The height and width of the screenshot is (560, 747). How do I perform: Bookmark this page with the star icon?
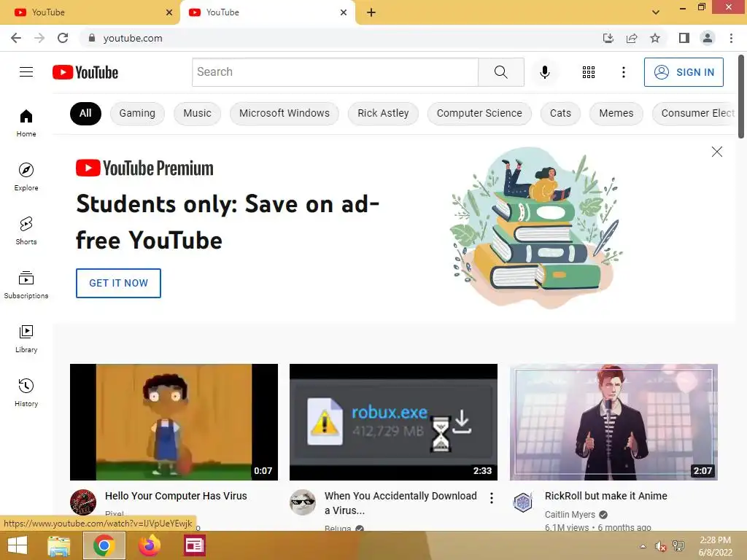pyautogui.click(x=655, y=38)
